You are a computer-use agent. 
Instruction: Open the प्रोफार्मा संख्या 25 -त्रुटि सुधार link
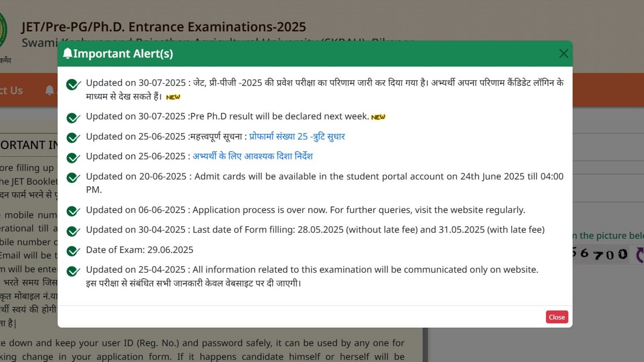[297, 136]
